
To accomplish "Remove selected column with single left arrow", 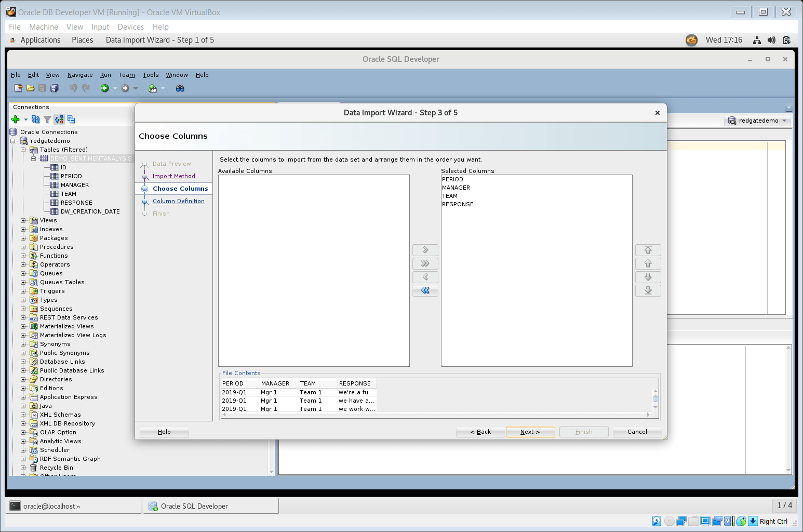I will point(425,277).
